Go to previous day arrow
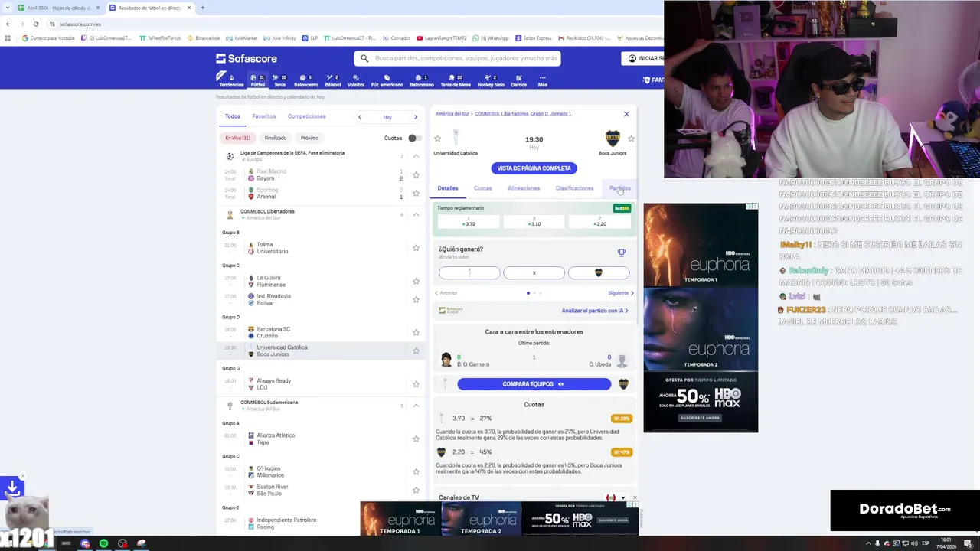Image resolution: width=980 pixels, height=551 pixels. click(360, 117)
